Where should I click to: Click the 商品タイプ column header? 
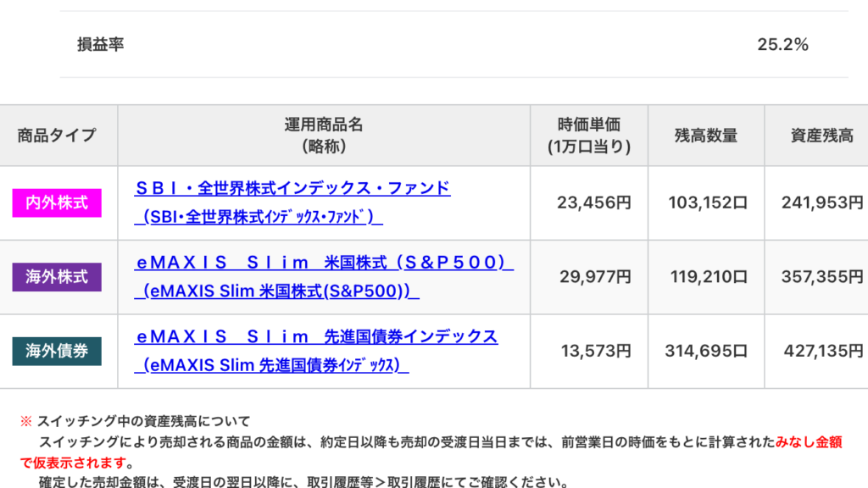pos(57,136)
